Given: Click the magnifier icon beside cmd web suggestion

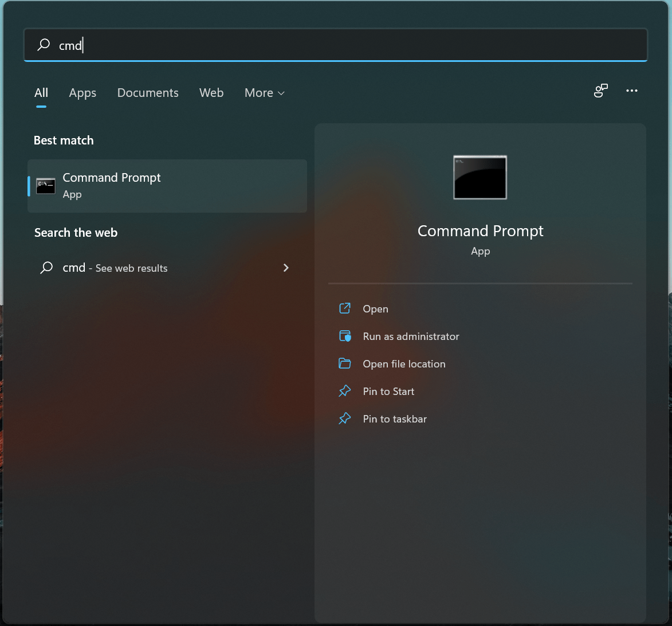Looking at the screenshot, I should coord(46,268).
